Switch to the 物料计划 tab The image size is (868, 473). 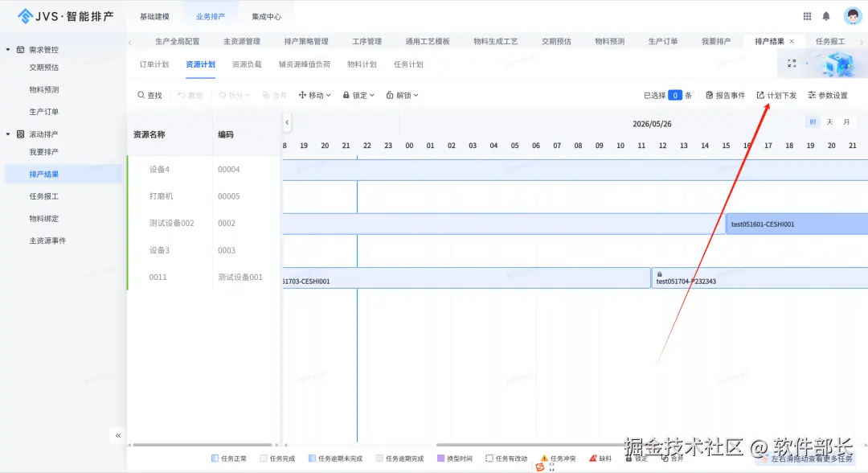362,64
